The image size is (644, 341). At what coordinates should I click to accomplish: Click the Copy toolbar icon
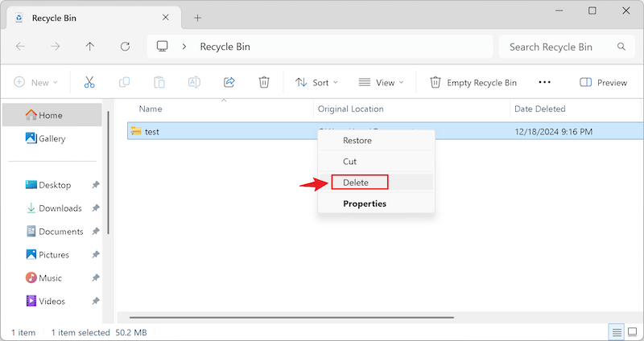(x=124, y=83)
